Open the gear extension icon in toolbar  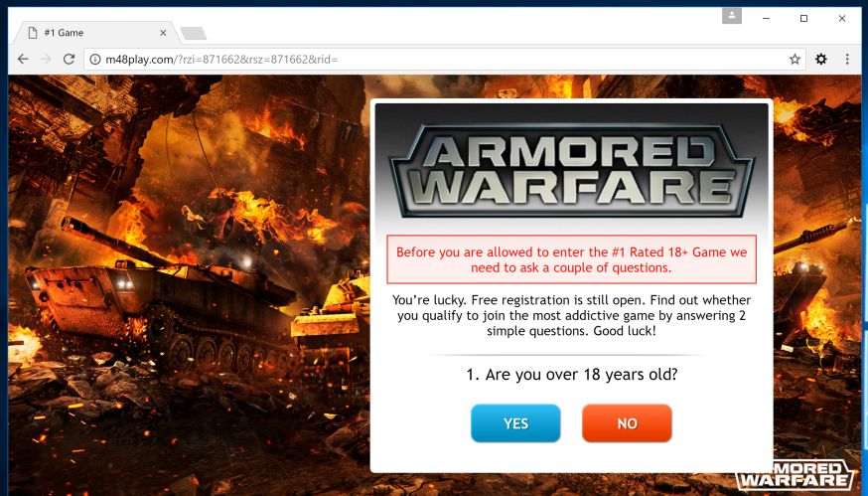click(821, 59)
